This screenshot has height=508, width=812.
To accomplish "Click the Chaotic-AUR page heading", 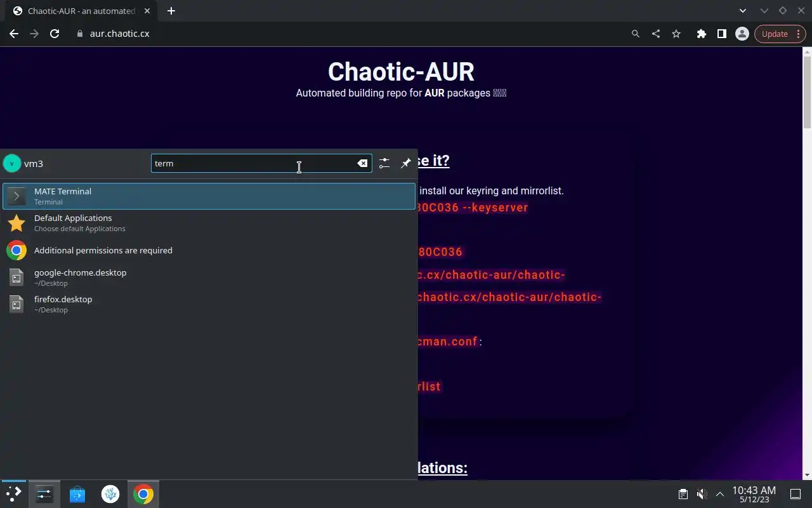I will [401, 72].
